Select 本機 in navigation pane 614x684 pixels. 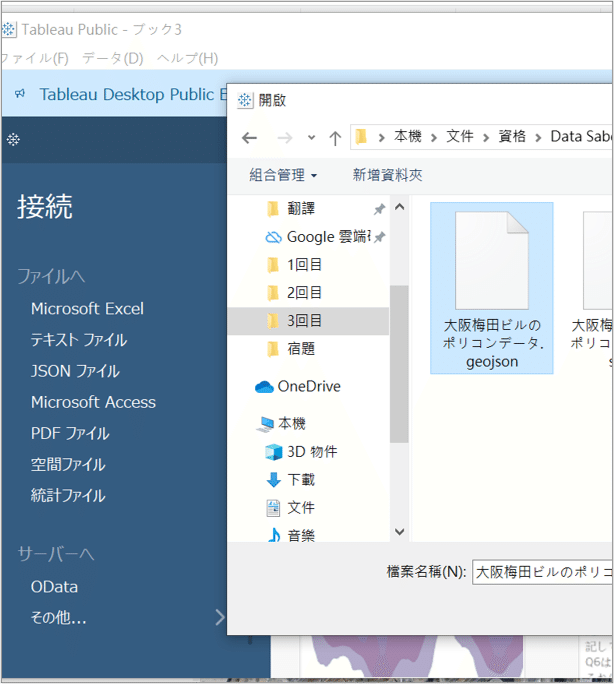pyautogui.click(x=281, y=424)
